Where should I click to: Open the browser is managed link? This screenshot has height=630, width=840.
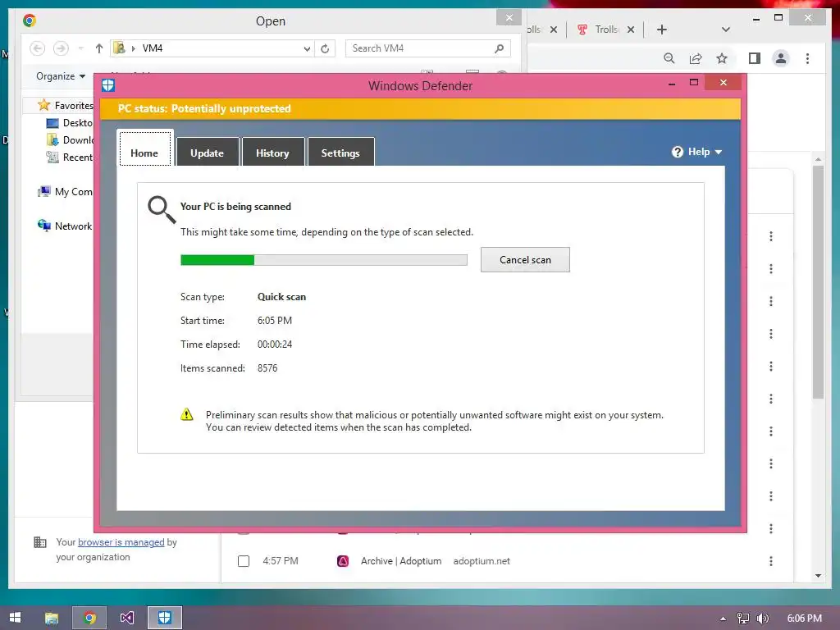tap(121, 542)
